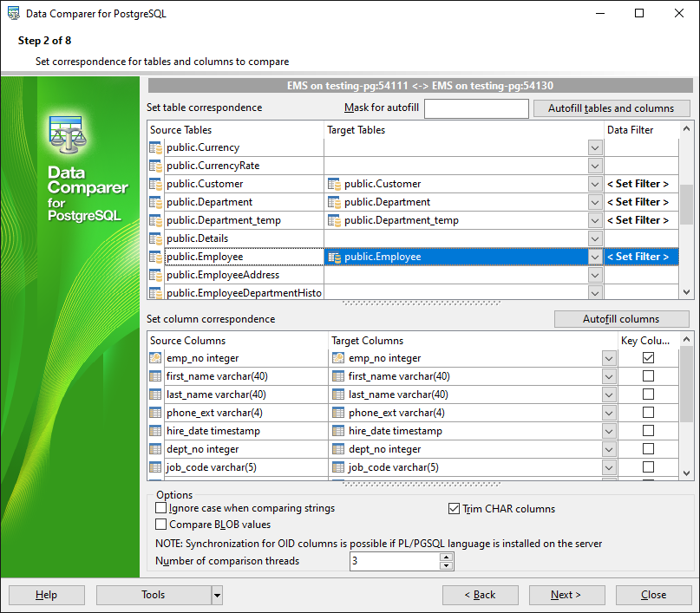700x613 pixels.
Task: Click the Data Comparer scales logo
Action: click(67, 134)
